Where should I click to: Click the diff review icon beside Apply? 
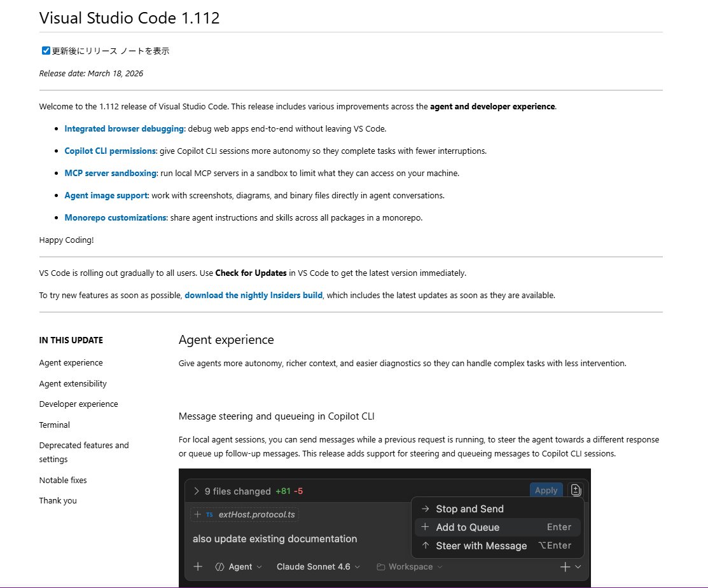point(576,490)
